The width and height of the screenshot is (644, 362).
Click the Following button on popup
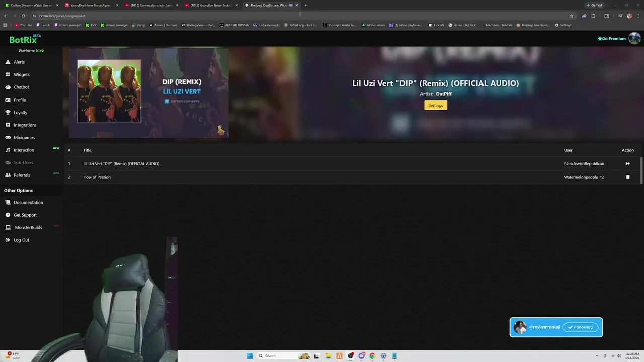580,327
